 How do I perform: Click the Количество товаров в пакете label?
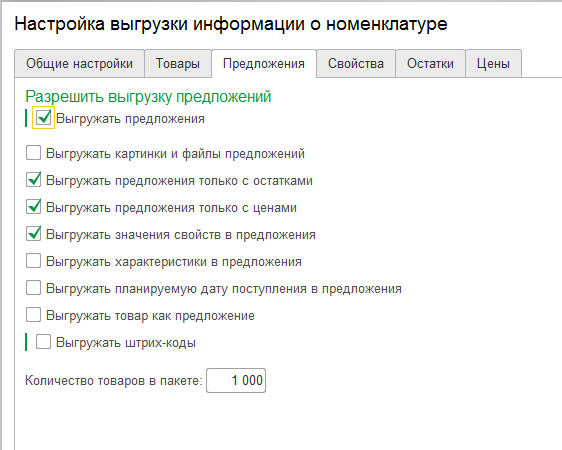point(114,380)
